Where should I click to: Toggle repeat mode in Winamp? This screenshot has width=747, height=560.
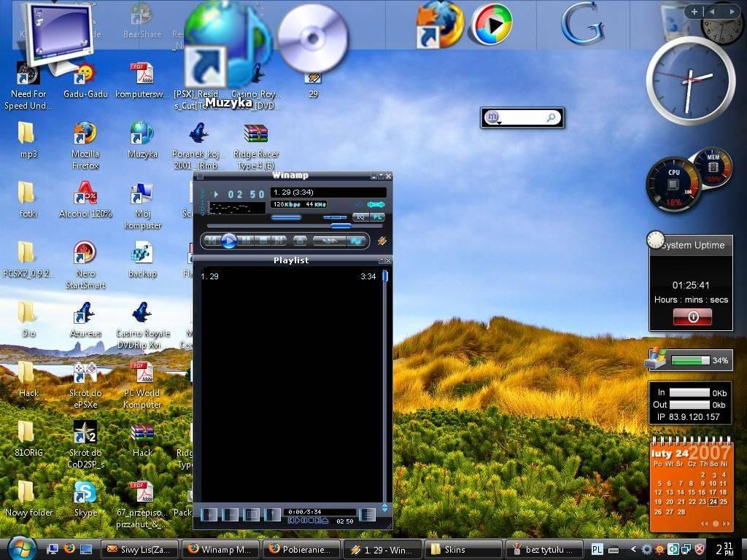tap(356, 241)
